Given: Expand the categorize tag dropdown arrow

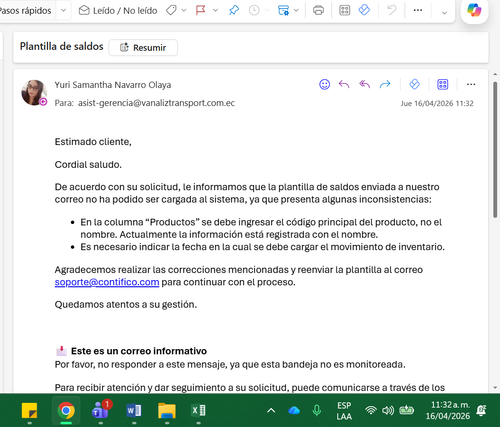Looking at the screenshot, I should [x=184, y=11].
